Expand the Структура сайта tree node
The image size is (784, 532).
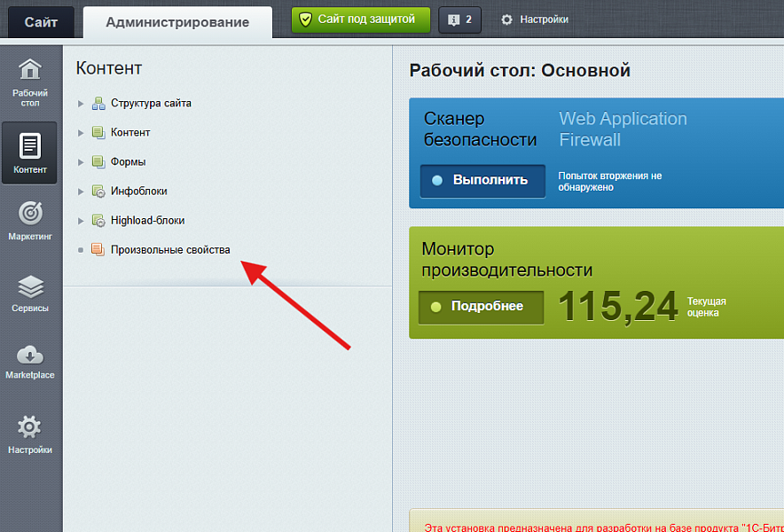[x=81, y=104]
